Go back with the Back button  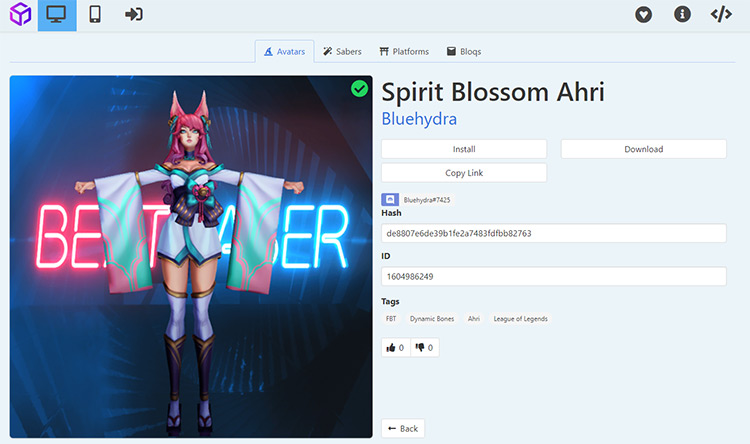pos(403,428)
